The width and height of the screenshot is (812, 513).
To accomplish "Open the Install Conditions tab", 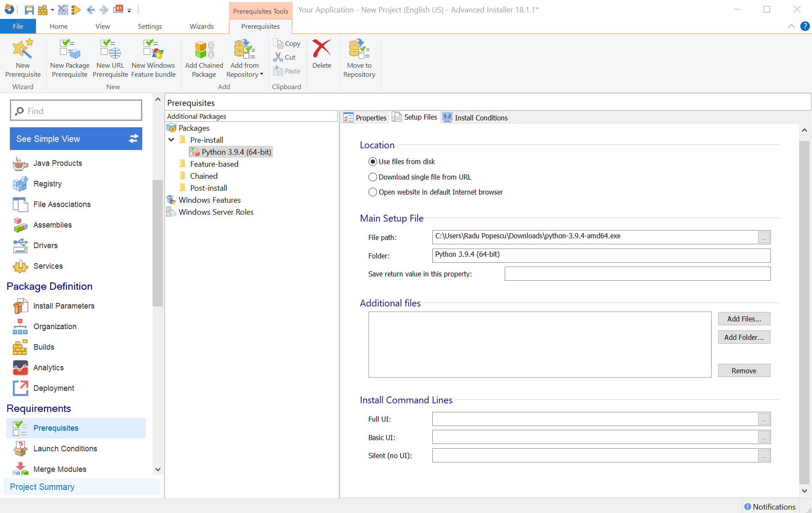I will (475, 117).
